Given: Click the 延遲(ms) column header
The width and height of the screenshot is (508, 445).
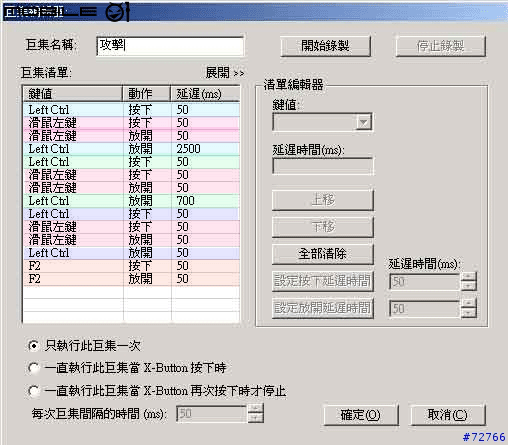Looking at the screenshot, I should click(205, 94).
